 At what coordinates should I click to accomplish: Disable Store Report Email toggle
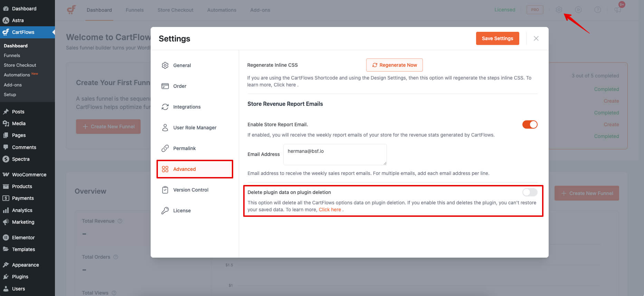(530, 124)
